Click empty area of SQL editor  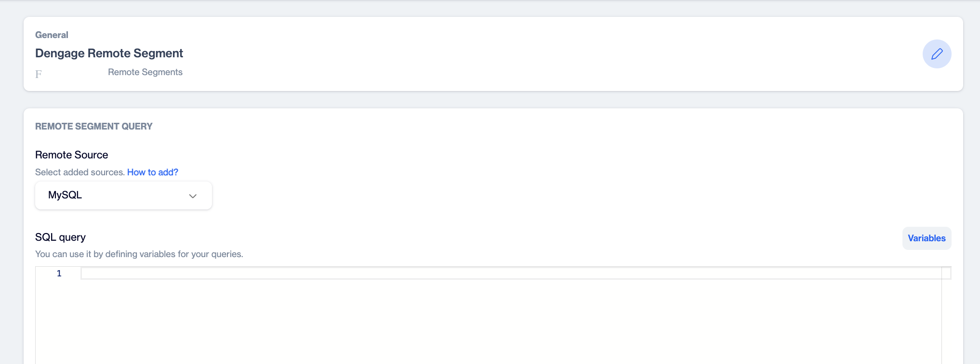[511, 322]
